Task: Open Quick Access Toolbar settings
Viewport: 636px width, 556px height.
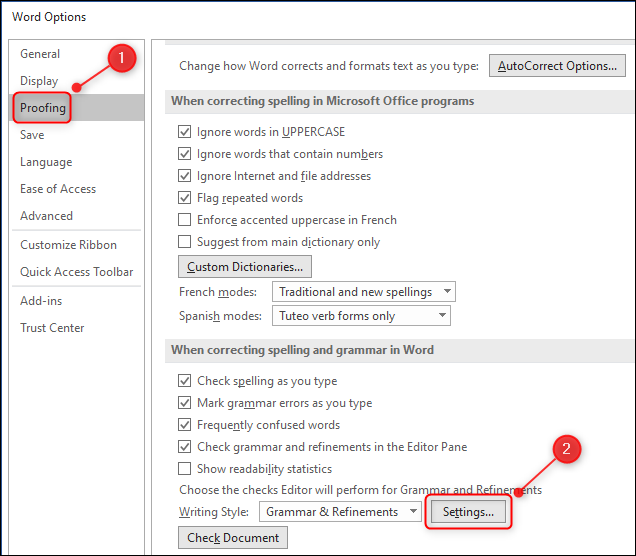Action: point(76,272)
